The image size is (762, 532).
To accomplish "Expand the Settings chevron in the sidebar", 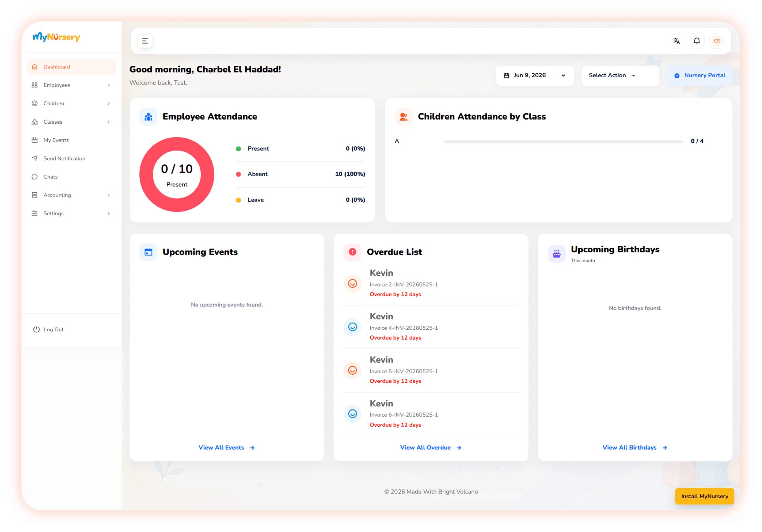I will point(109,214).
